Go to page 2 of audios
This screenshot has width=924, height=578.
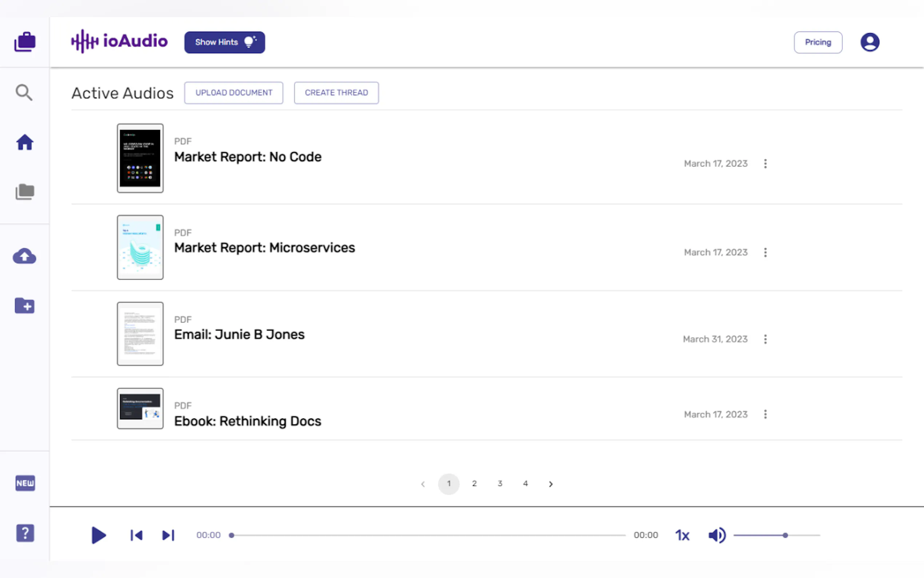click(x=474, y=484)
